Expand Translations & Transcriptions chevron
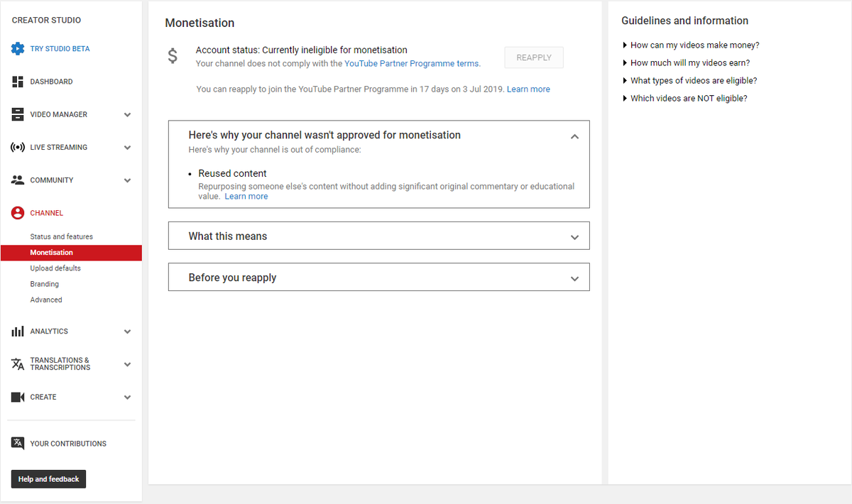 click(127, 364)
